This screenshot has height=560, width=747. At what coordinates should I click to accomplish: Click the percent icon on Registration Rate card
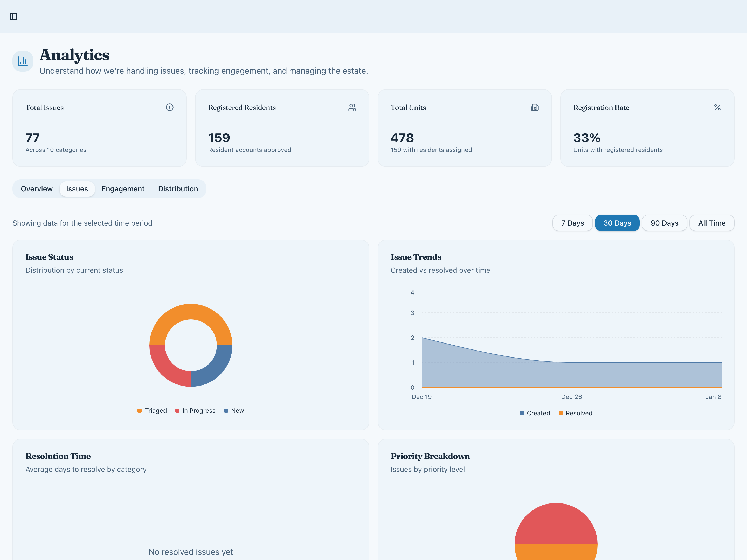(x=717, y=107)
